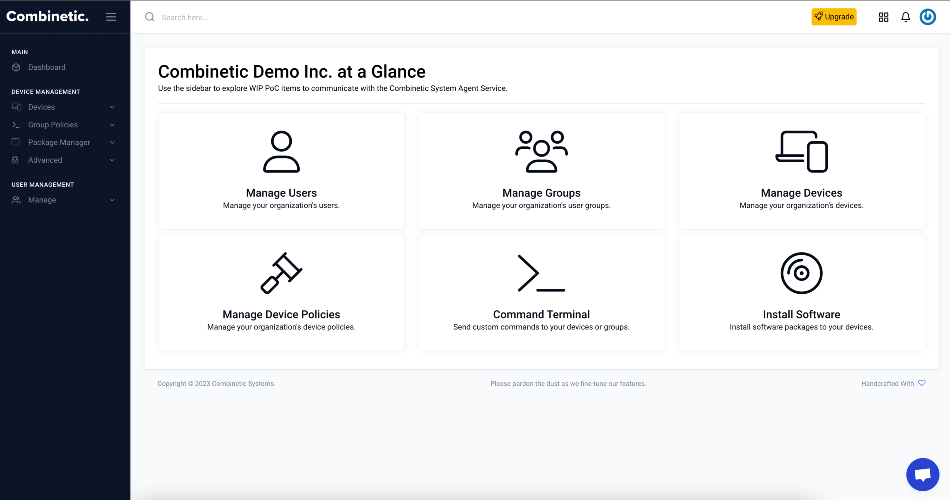Select the Manage Users person icon

pyautogui.click(x=281, y=152)
